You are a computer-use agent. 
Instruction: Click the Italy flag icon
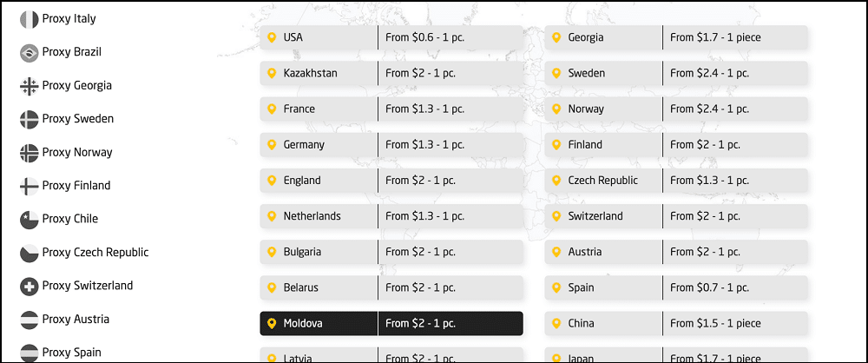29,19
